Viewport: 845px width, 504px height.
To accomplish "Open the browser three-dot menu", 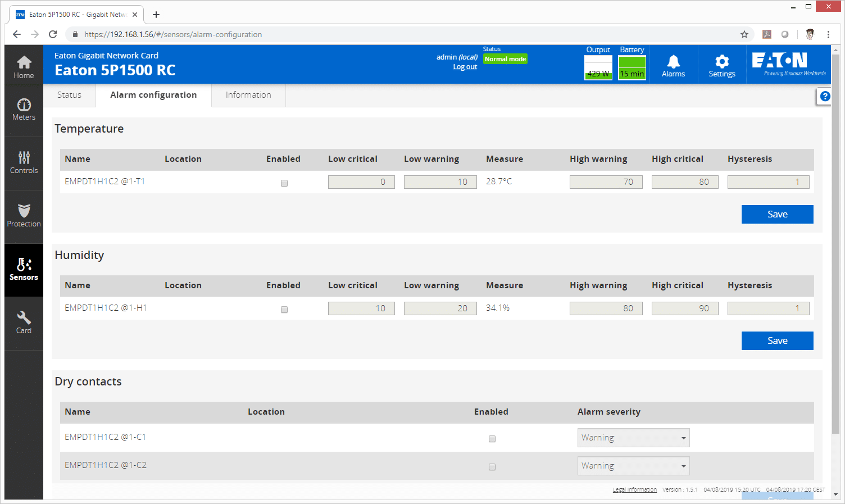I will (828, 34).
